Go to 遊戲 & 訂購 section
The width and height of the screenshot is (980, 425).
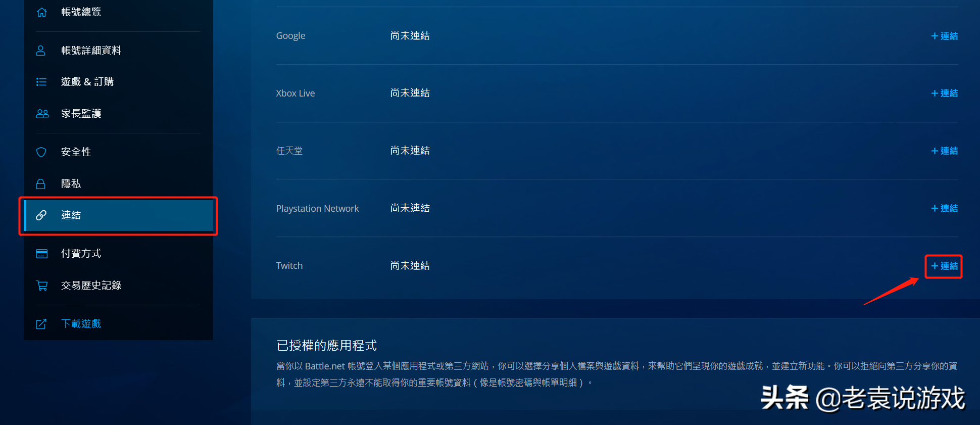87,82
